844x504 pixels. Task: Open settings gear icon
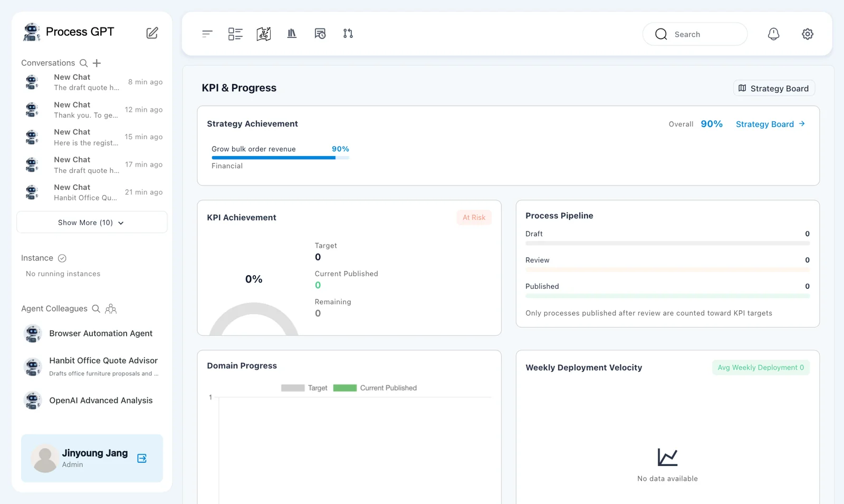(x=808, y=34)
